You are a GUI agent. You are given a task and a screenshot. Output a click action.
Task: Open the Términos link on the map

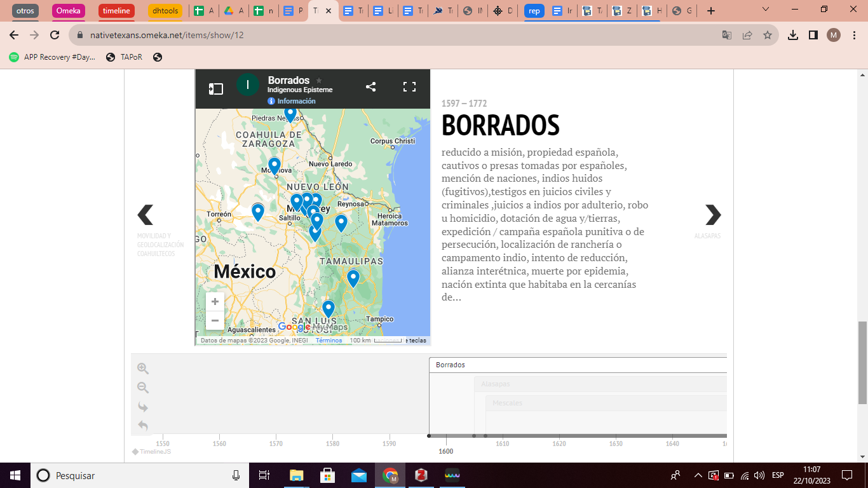click(329, 341)
